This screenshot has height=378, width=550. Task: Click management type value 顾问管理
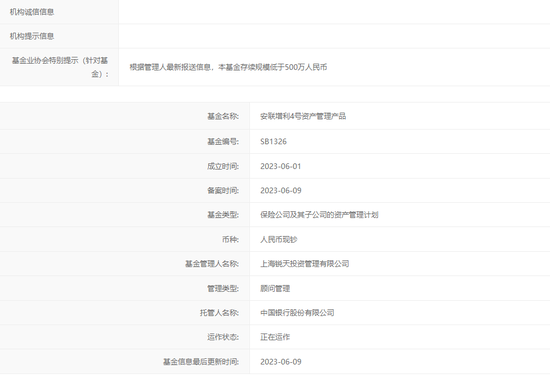coord(275,289)
